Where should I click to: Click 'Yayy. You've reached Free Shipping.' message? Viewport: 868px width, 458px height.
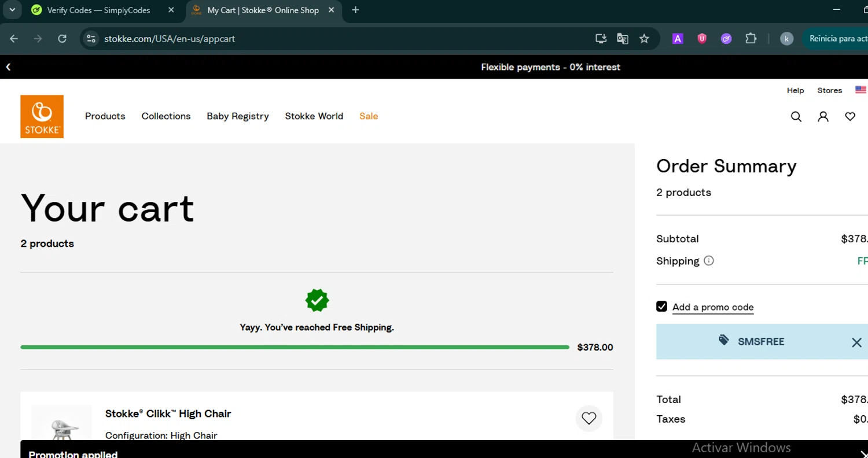point(317,327)
